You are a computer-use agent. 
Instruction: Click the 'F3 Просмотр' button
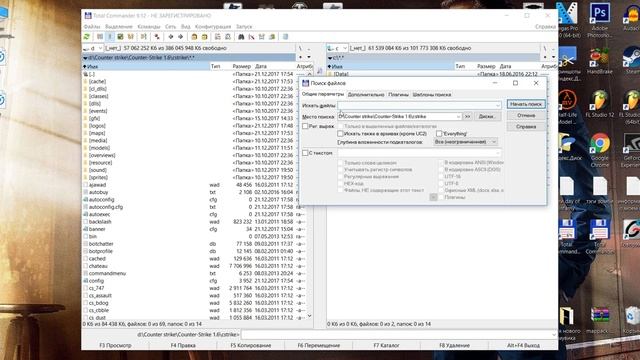click(116, 345)
